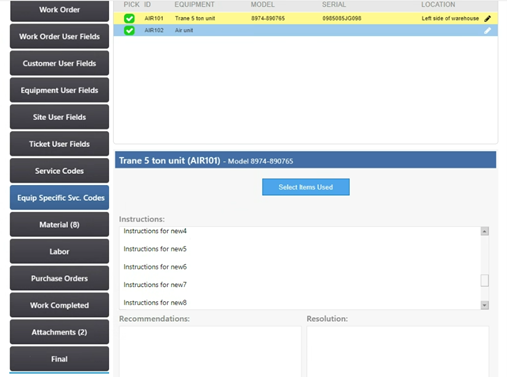Image resolution: width=507 pixels, height=377 pixels.
Task: Click 'Instructions for new5' line
Action: click(x=155, y=249)
